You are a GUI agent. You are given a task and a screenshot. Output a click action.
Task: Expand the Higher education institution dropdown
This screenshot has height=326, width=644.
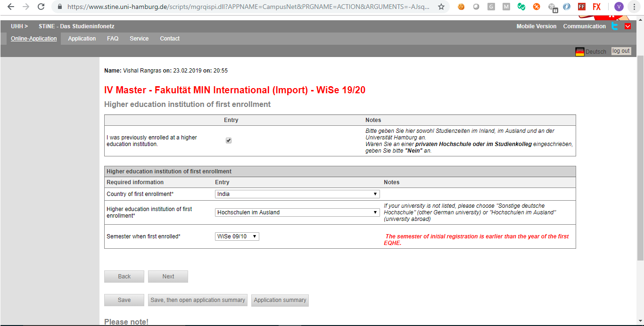pyautogui.click(x=297, y=212)
